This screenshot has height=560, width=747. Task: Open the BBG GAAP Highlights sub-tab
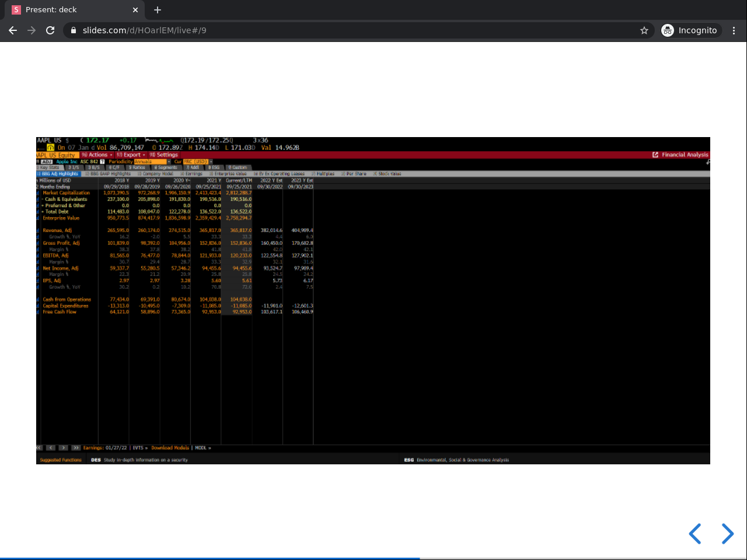108,174
